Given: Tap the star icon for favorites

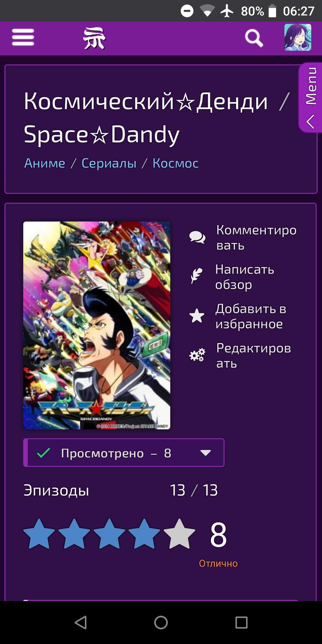Looking at the screenshot, I should (x=197, y=316).
